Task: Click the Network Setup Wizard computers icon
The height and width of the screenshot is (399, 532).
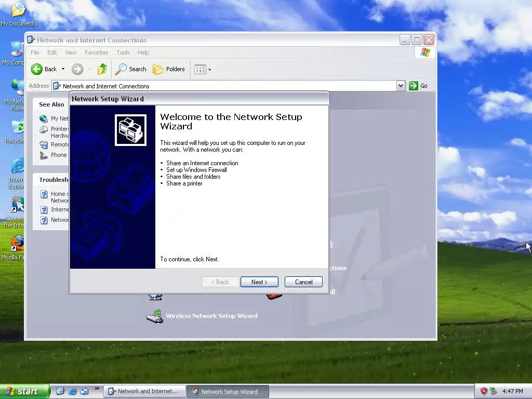Action: [x=130, y=130]
